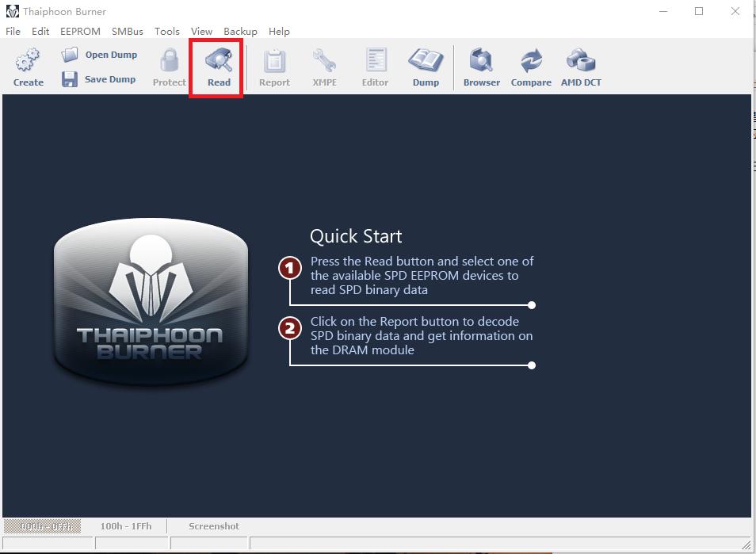Open the Help menu
The width and height of the screenshot is (756, 554).
(279, 32)
